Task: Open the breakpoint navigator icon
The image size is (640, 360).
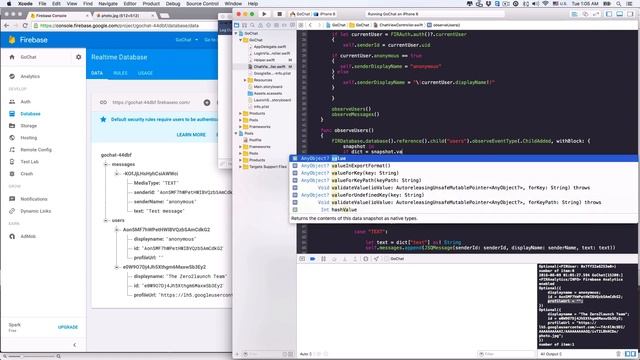Action: (284, 25)
